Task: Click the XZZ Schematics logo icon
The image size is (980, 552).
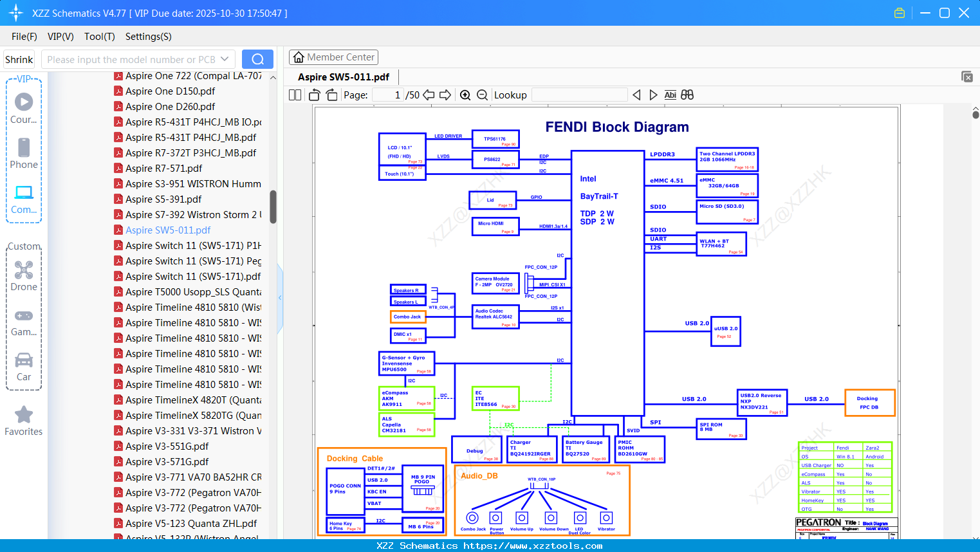Action: (16, 13)
